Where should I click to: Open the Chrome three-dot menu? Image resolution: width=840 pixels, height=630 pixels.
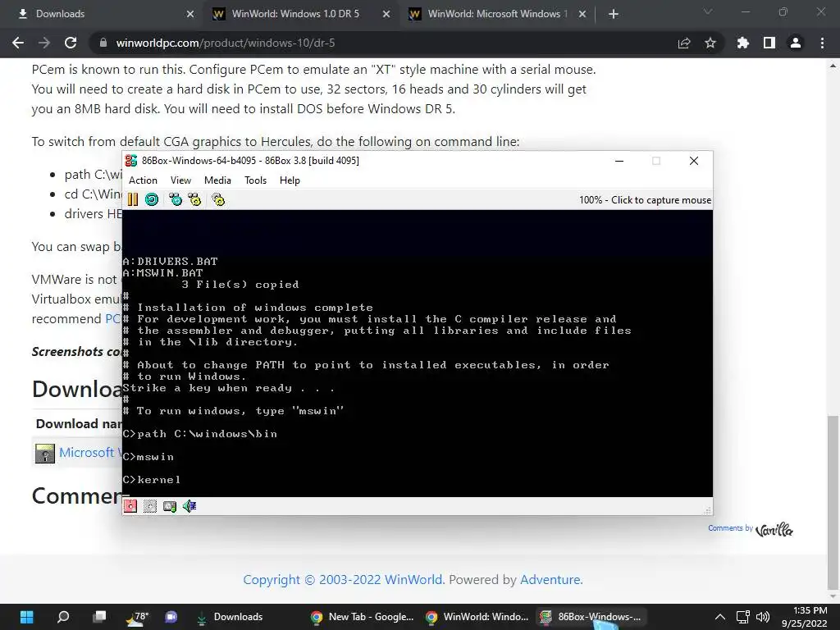coord(822,43)
